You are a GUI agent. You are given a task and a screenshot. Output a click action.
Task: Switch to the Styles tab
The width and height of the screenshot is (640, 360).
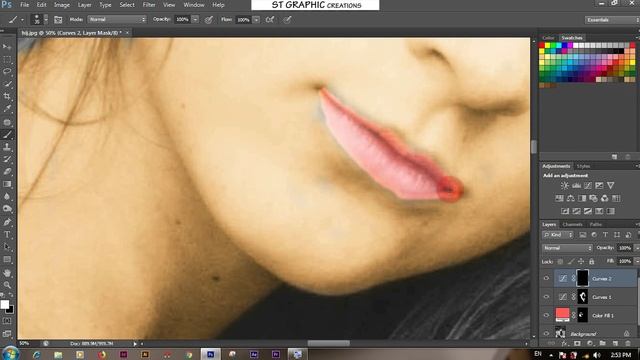[x=583, y=166]
